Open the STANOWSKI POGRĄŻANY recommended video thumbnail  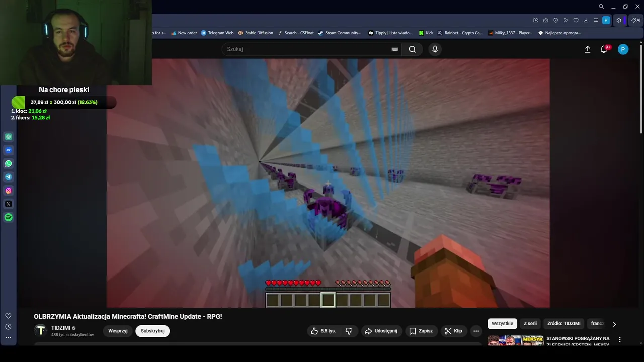[515, 340]
